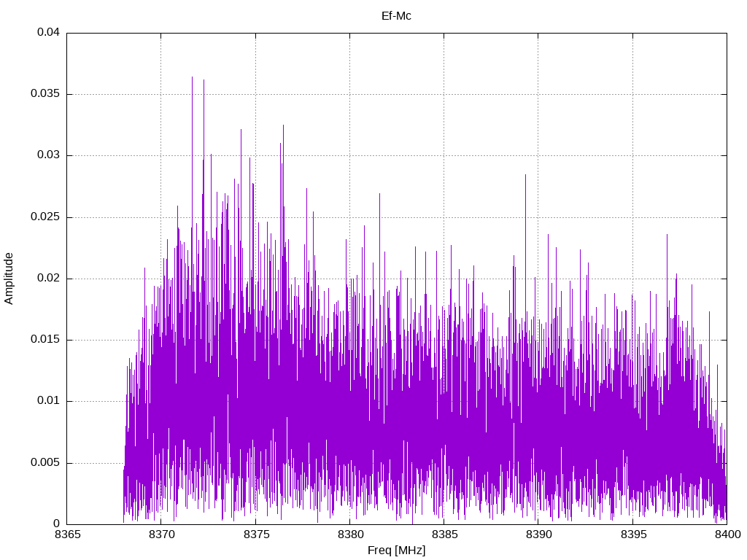This screenshot has width=747, height=560.
Task: Click the 8365 x-axis tick label
Action: click(67, 534)
